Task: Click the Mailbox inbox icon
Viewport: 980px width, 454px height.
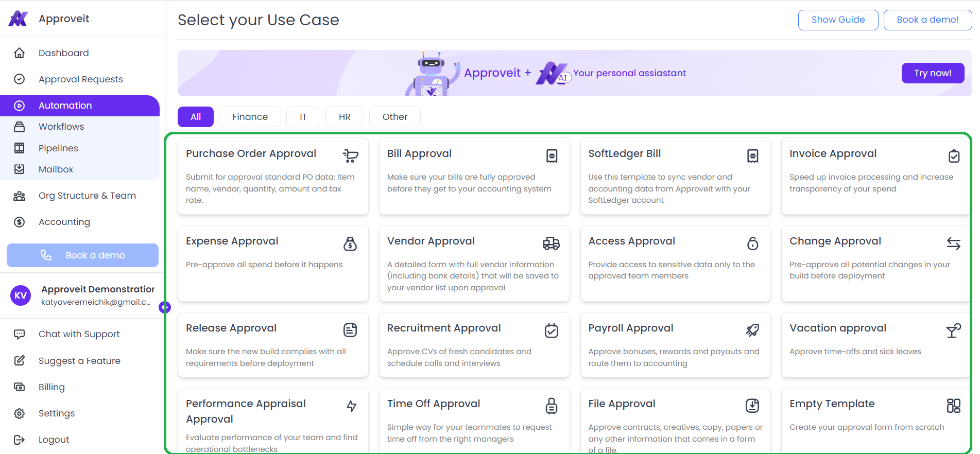Action: [x=19, y=169]
